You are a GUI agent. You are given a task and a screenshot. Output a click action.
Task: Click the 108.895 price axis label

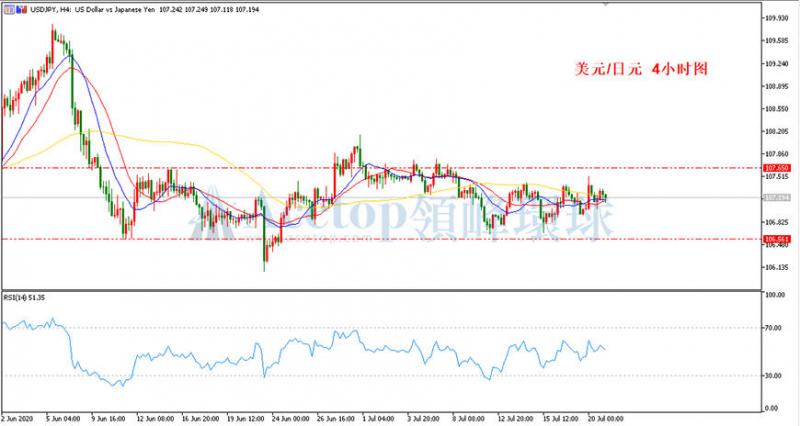coord(776,86)
